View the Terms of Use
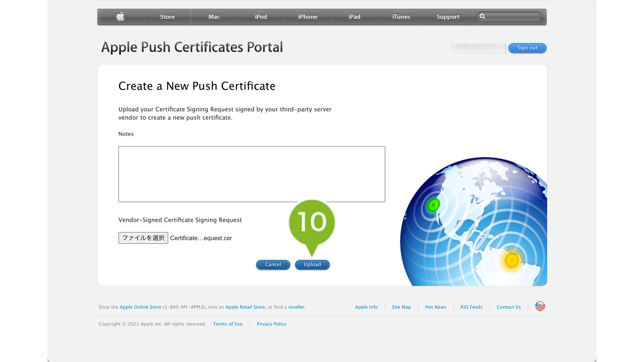Image resolution: width=644 pixels, height=362 pixels. tap(228, 324)
